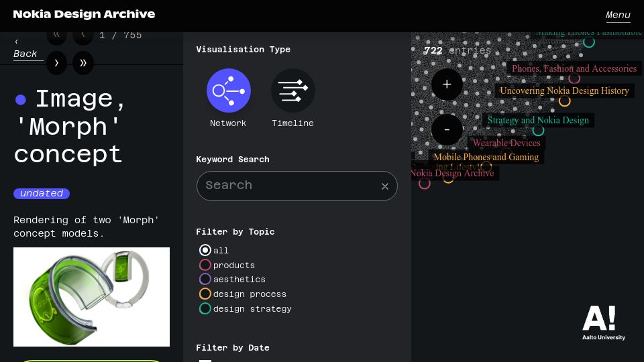The image size is (644, 362).
Task: Focus the Keyword Search input field
Action: pos(297,186)
